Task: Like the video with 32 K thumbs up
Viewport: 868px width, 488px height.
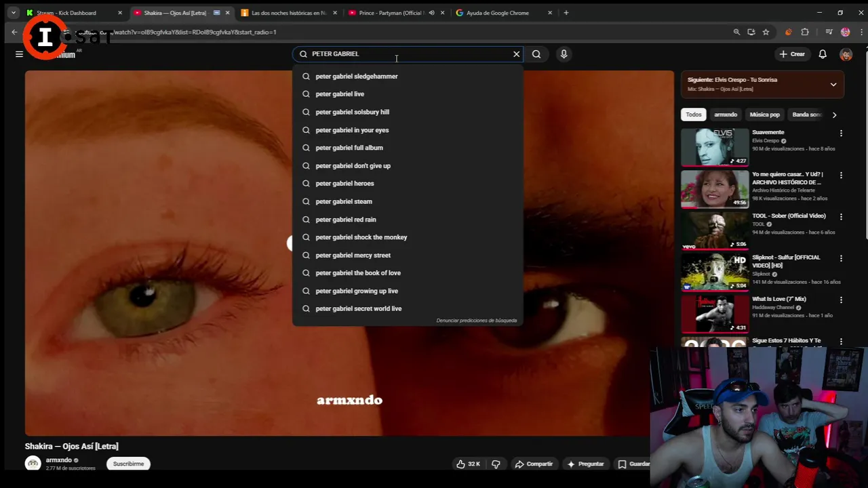Action: [x=468, y=464]
